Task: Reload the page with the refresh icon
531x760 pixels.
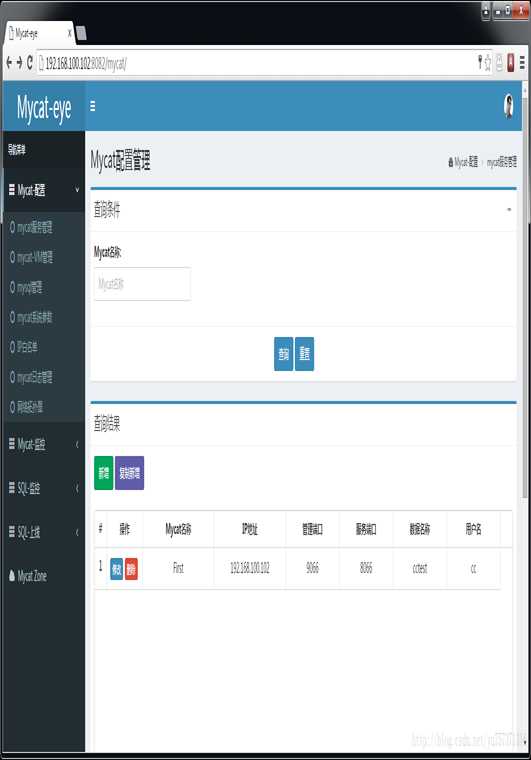Action: point(30,63)
